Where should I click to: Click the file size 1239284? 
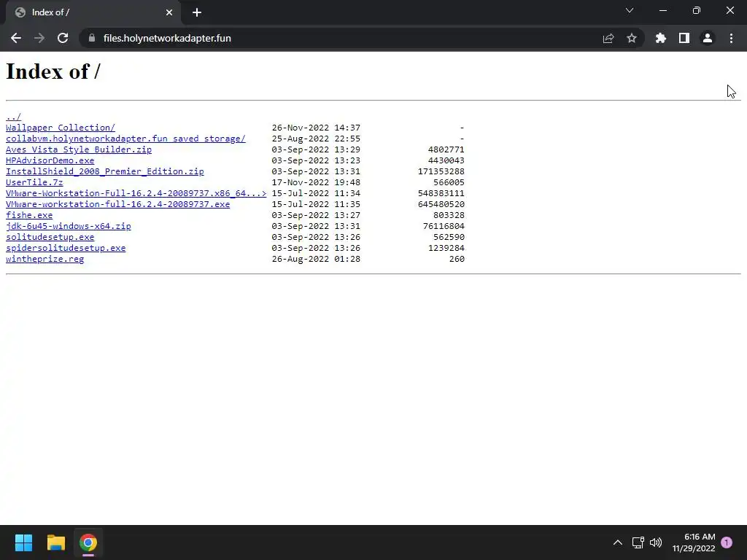coord(446,248)
